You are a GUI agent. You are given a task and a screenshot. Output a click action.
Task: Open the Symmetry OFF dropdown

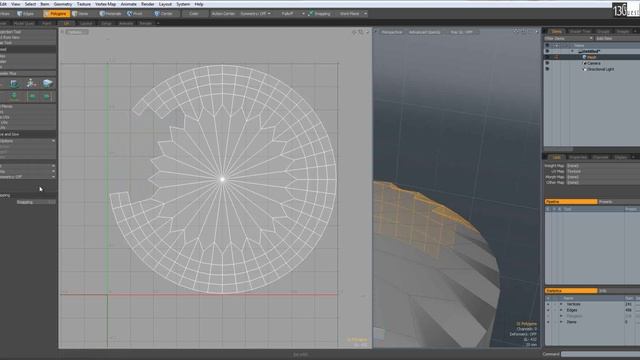point(255,14)
